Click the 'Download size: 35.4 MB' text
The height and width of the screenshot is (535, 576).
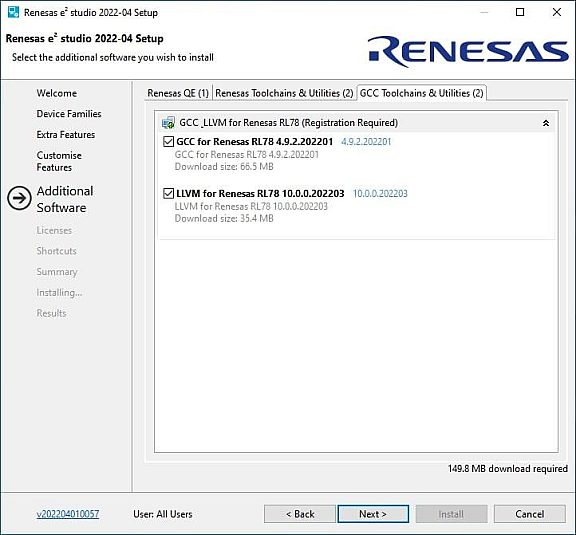[x=224, y=219]
